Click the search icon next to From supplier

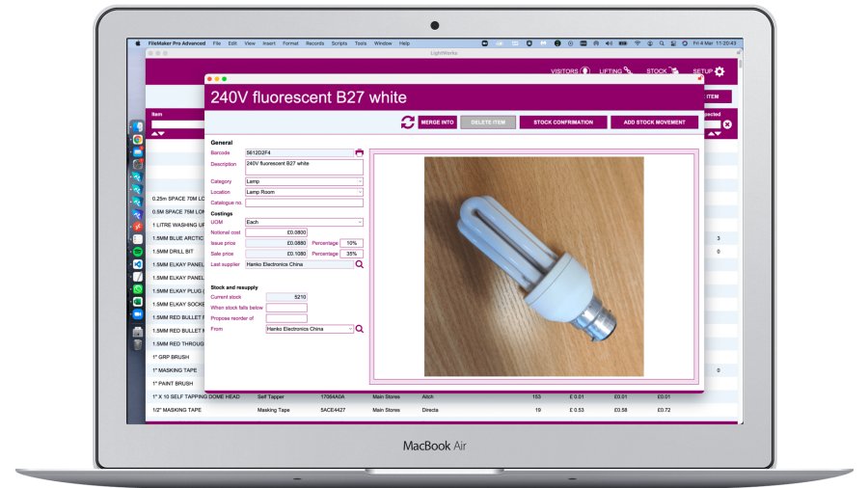[360, 329]
